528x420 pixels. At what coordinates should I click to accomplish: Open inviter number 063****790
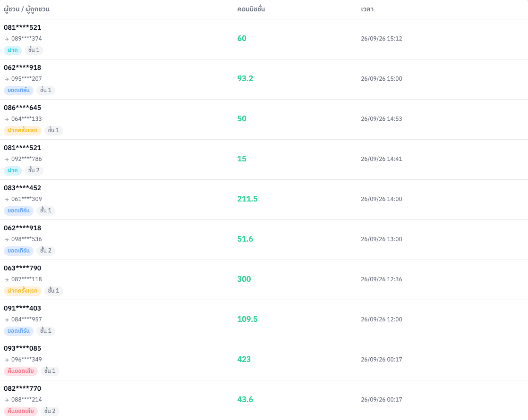(x=23, y=268)
